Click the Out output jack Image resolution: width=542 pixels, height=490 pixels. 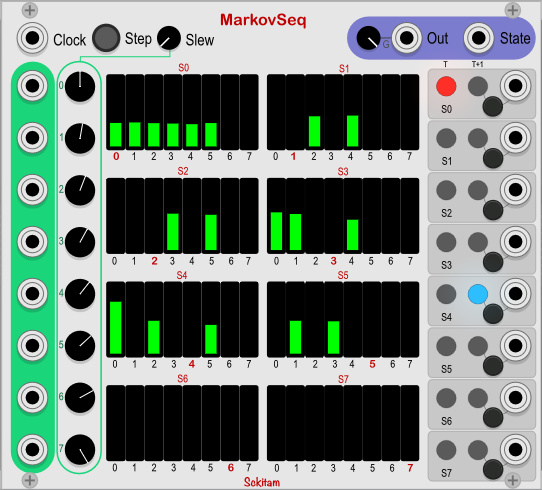pos(406,38)
